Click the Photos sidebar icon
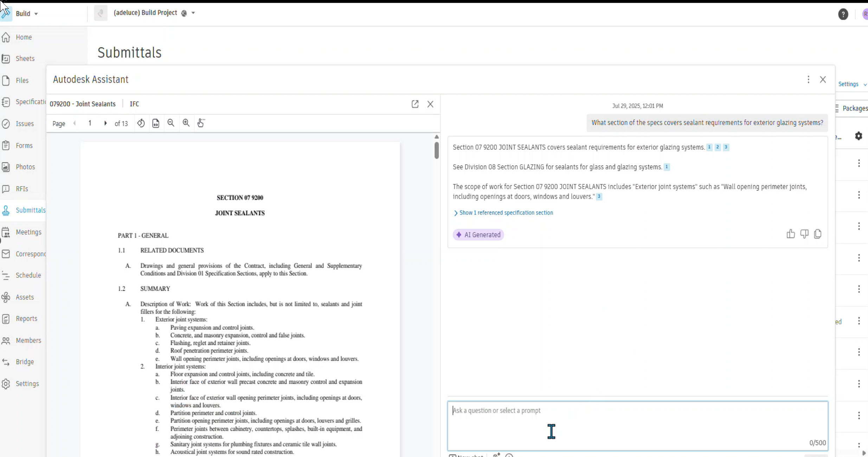Image resolution: width=868 pixels, height=457 pixels. (x=6, y=167)
